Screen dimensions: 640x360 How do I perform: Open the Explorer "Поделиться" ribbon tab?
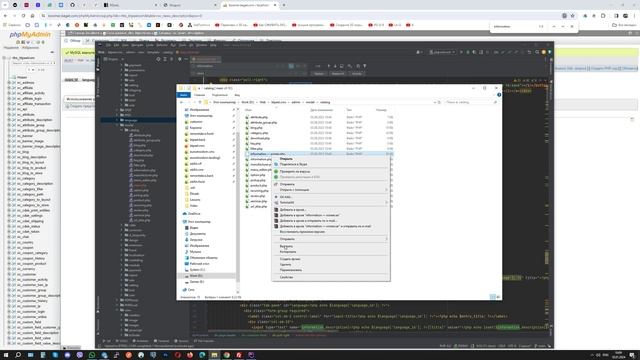tap(220, 95)
